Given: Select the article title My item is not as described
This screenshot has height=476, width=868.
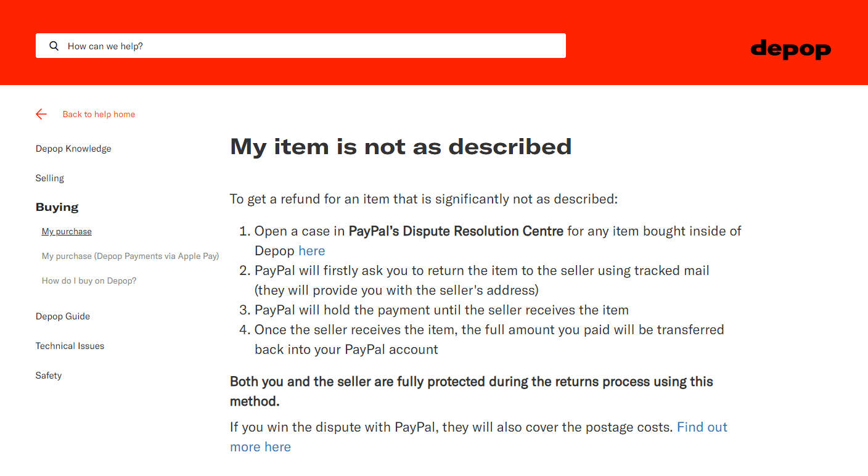Looking at the screenshot, I should pos(401,147).
